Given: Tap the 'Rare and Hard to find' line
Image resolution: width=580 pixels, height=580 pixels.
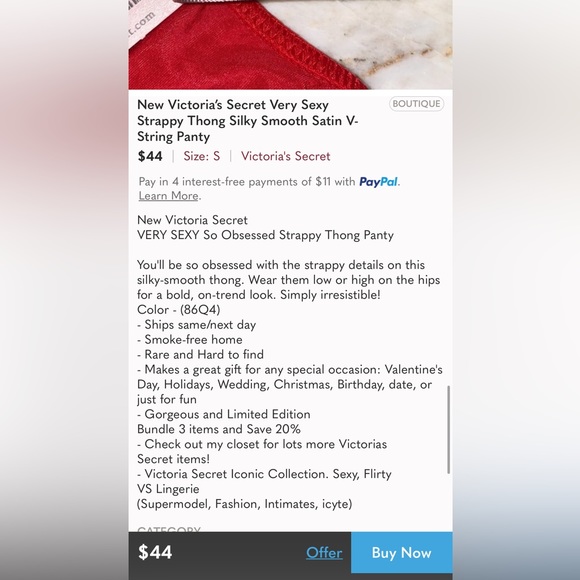Looking at the screenshot, I should [200, 354].
